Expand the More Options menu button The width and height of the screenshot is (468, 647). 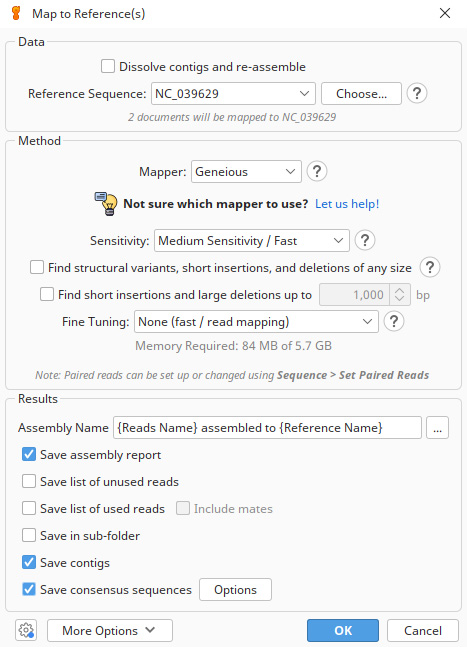click(110, 630)
